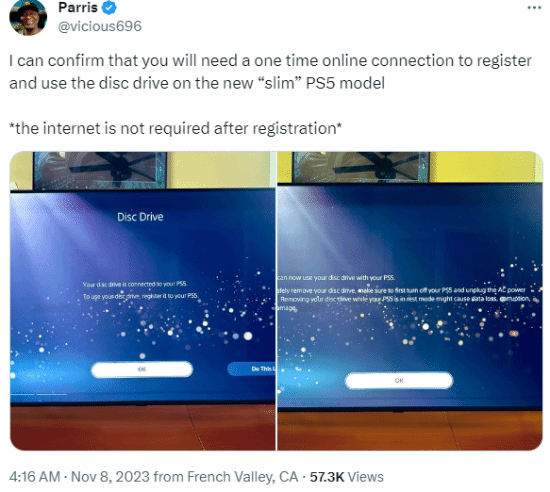This screenshot has height=492, width=550.
Task: Click the tweet text about one time online connection
Action: point(270,72)
